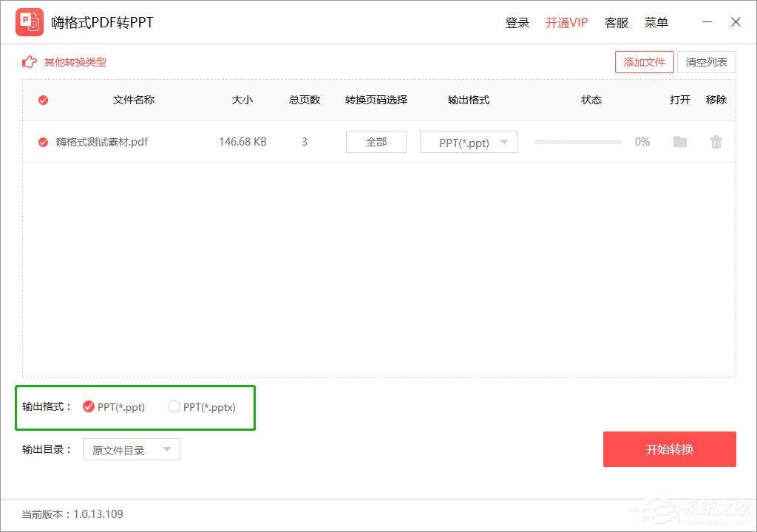Viewport: 757px width, 532px height.
Task: Expand the 原文件目录 output directory dropdown
Action: [131, 449]
